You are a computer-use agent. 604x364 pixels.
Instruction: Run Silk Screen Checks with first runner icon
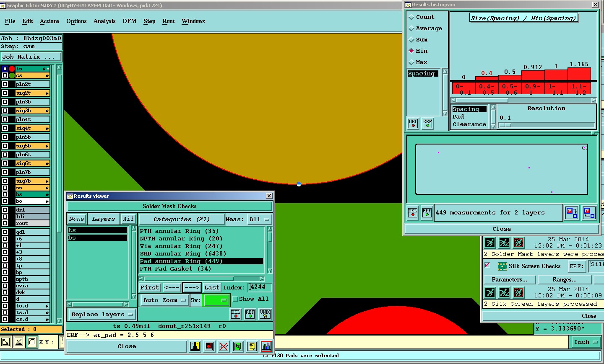490,292
